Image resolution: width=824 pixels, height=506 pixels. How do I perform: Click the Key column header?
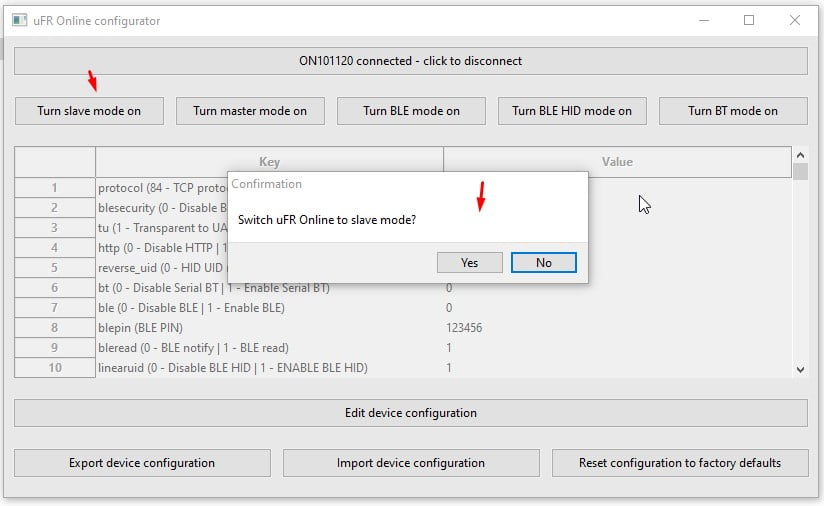pyautogui.click(x=270, y=162)
